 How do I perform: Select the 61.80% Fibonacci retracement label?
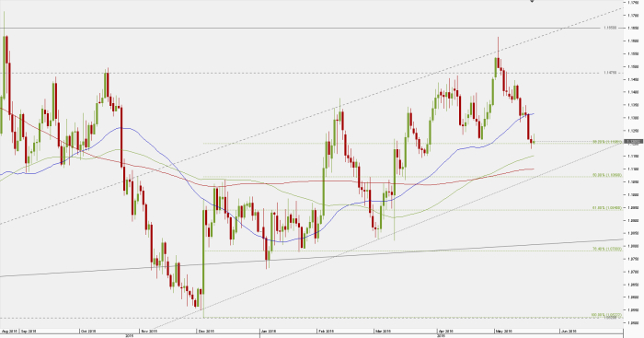[607, 208]
